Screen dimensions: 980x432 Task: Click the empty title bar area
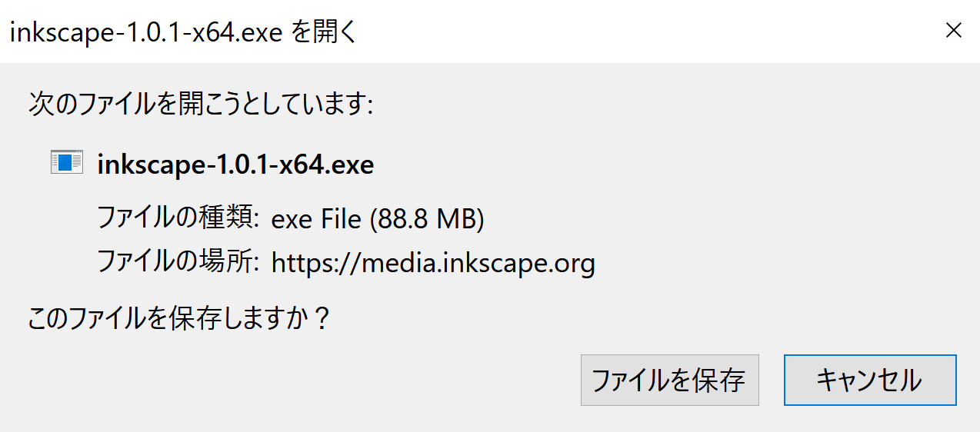[x=646, y=32]
